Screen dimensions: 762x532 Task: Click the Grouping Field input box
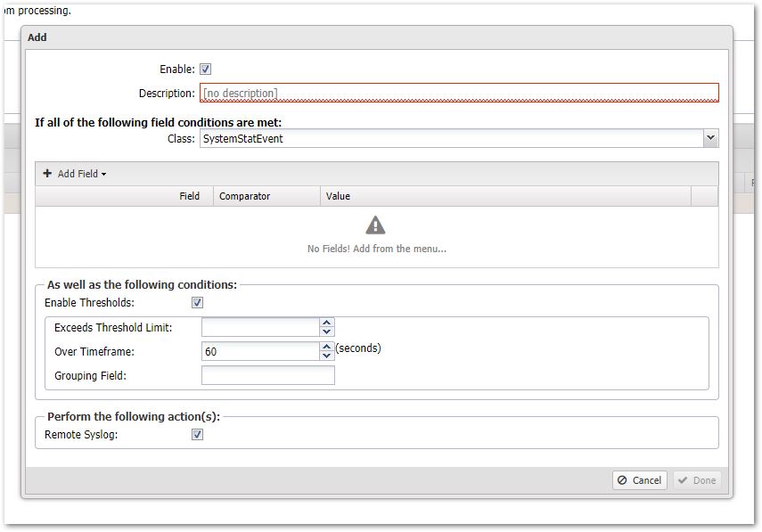pyautogui.click(x=267, y=376)
